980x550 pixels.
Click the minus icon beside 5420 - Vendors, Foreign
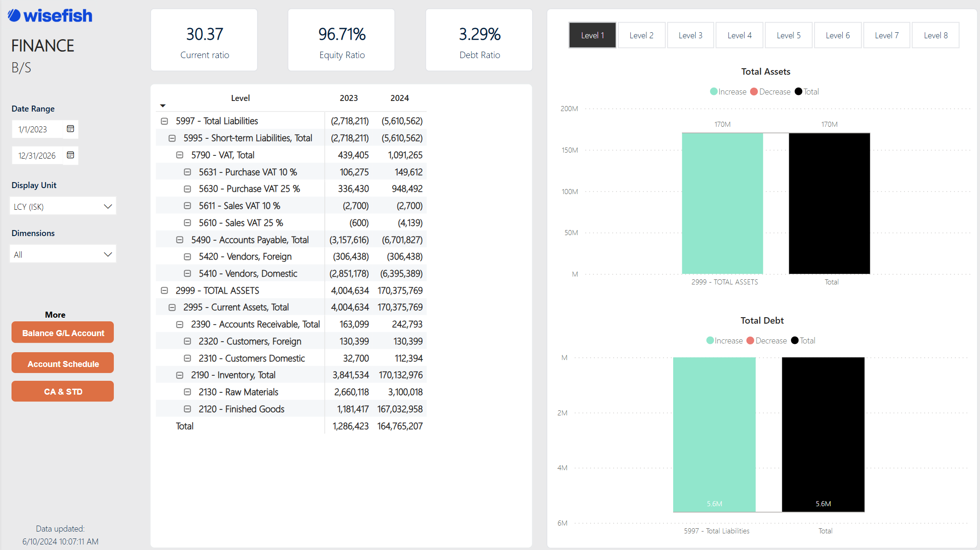[188, 257]
